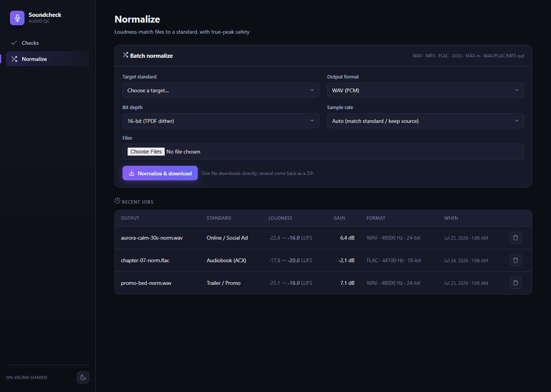Image resolution: width=551 pixels, height=392 pixels.
Task: Click the '-2.1 dB' gain value
Action: (x=347, y=260)
